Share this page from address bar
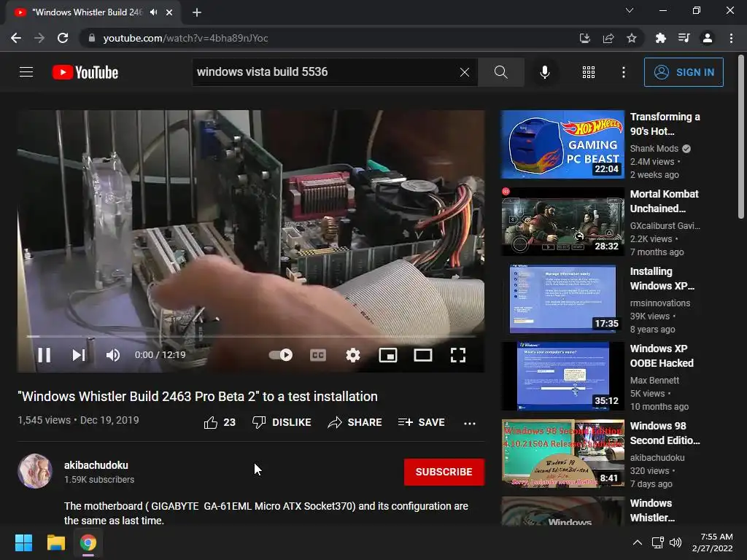This screenshot has width=747, height=560. pyautogui.click(x=608, y=38)
